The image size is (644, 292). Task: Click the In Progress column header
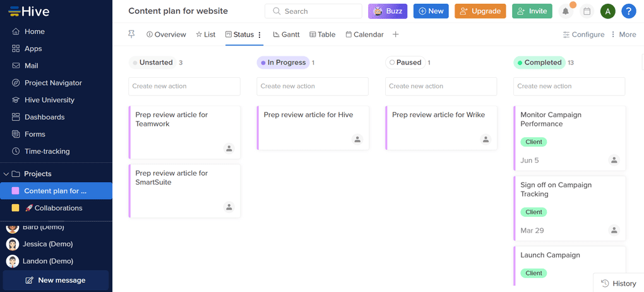coord(283,63)
